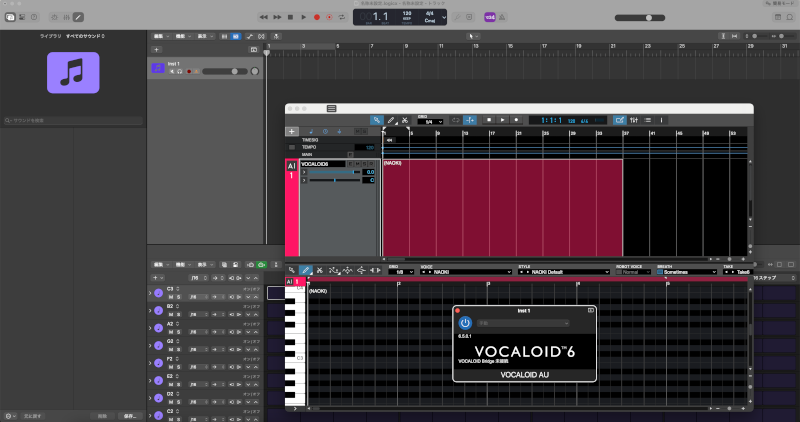Viewport: 800px width, 422px height.
Task: Open ROBOT VOICE Normal dropdown
Action: coord(633,272)
